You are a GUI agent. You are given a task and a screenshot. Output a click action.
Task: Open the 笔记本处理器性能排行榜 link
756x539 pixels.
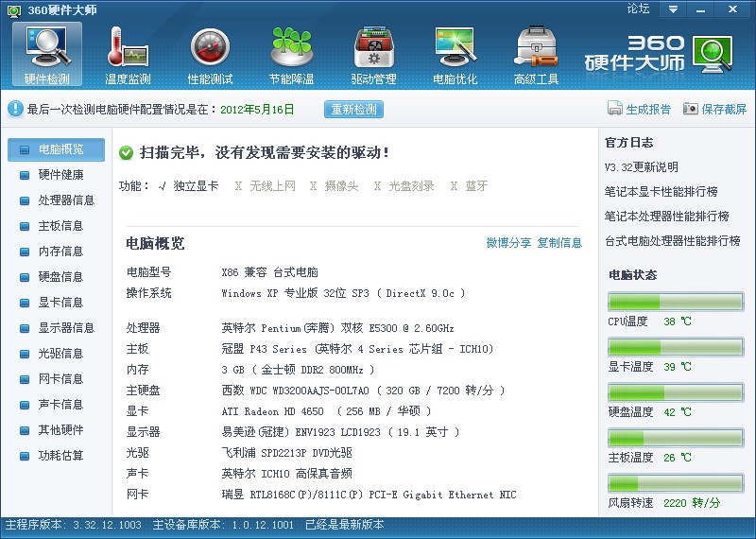(667, 217)
